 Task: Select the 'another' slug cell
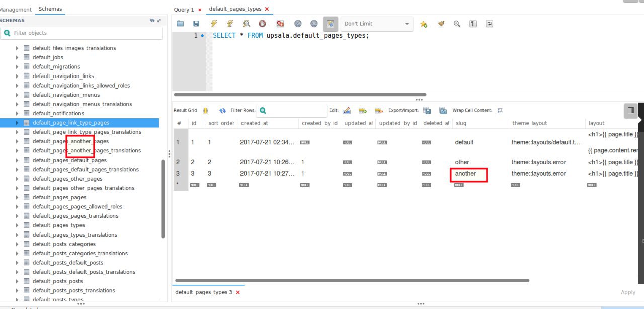tap(465, 174)
